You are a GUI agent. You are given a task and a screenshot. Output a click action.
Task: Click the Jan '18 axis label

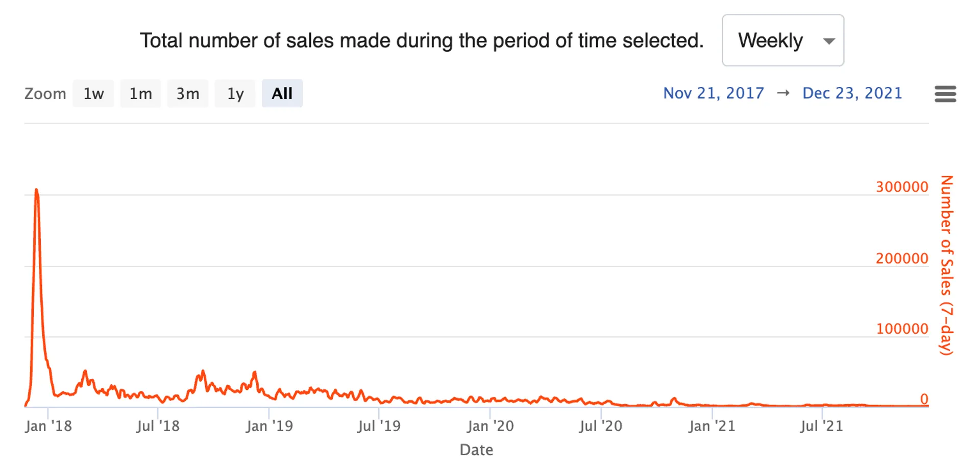[48, 426]
